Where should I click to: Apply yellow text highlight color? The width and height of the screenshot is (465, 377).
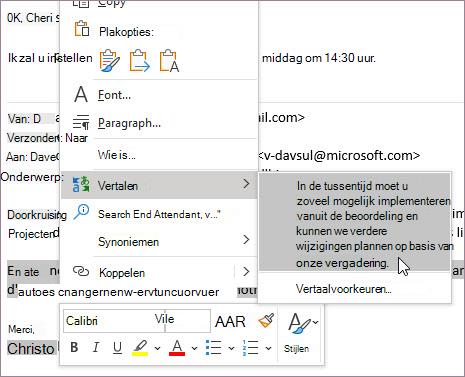point(140,348)
